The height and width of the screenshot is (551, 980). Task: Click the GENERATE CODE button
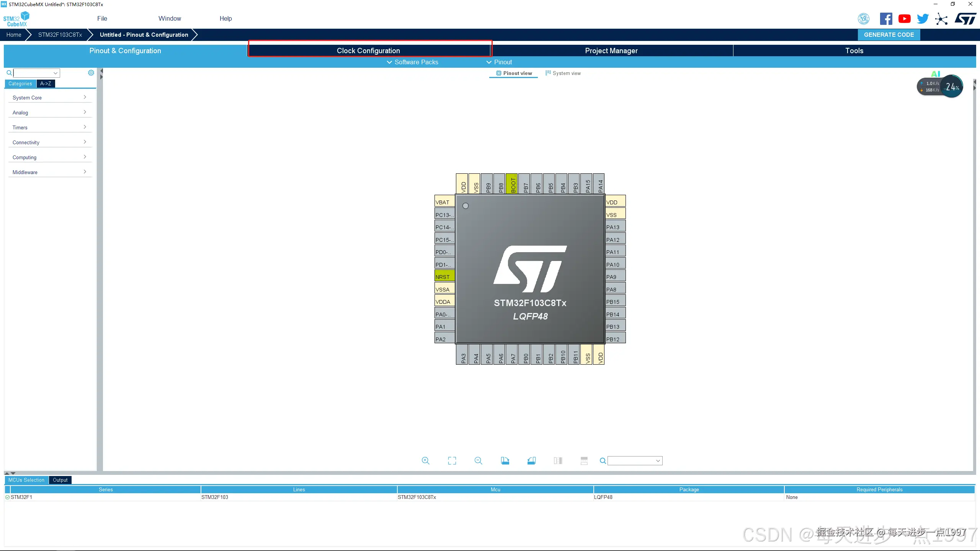(x=889, y=34)
